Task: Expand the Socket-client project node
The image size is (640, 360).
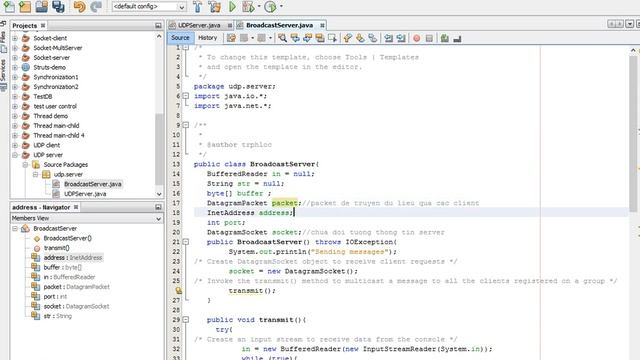Action: (15, 38)
